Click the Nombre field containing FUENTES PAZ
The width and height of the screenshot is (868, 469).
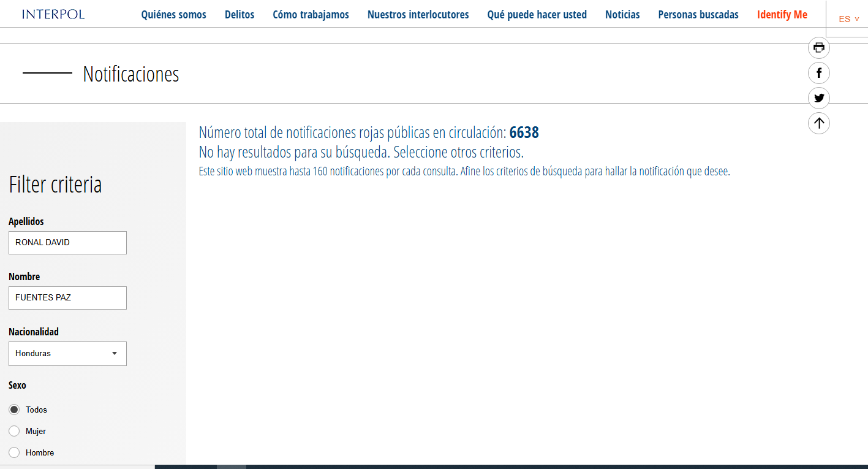point(67,298)
